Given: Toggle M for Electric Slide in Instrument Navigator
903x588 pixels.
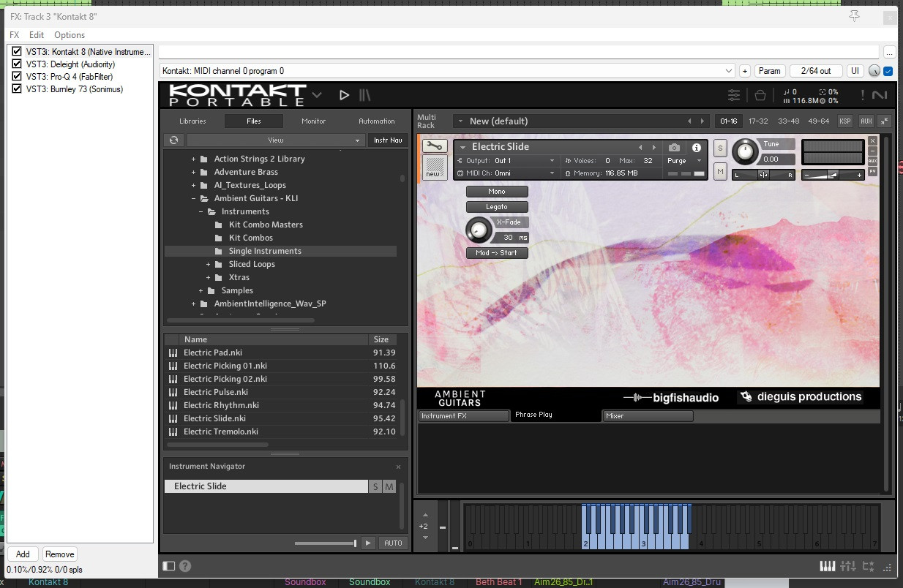Looking at the screenshot, I should pyautogui.click(x=389, y=486).
